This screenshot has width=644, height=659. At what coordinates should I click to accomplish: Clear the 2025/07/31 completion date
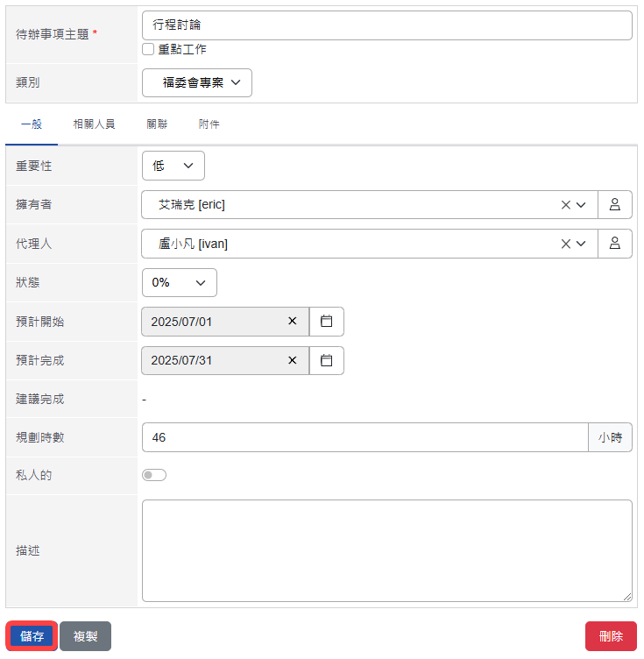tap(293, 360)
